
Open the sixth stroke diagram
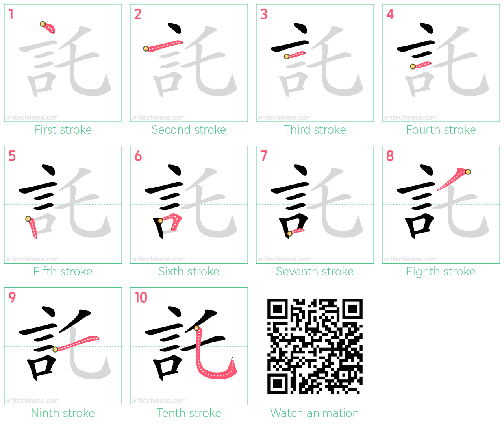pyautogui.click(x=189, y=205)
